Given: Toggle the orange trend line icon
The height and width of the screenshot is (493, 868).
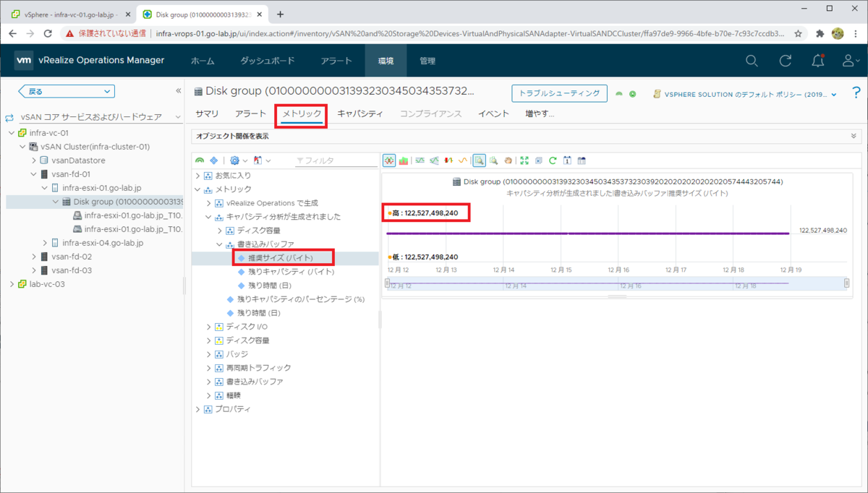Looking at the screenshot, I should 463,160.
